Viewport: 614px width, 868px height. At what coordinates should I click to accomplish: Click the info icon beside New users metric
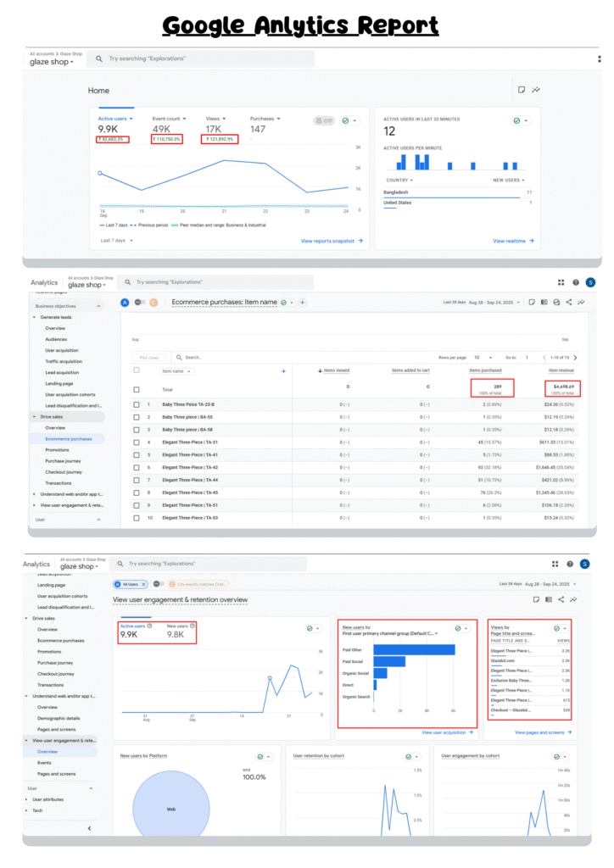(193, 626)
